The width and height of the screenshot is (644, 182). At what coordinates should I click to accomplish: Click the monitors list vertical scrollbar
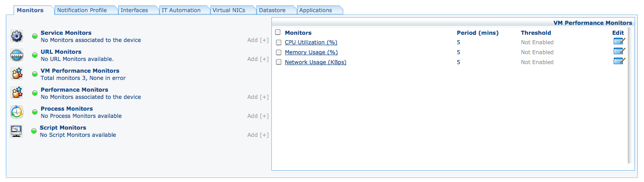click(x=629, y=95)
